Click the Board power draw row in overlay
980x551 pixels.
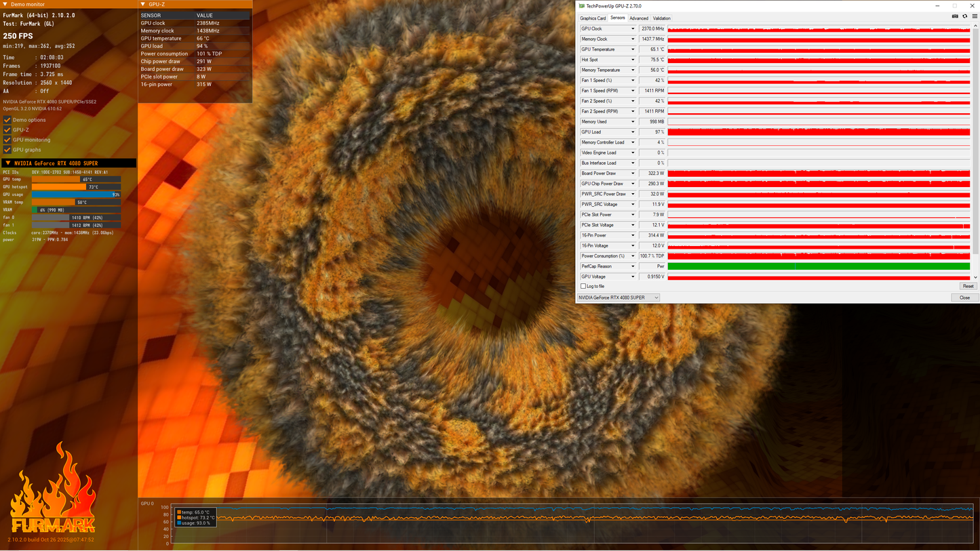point(195,69)
